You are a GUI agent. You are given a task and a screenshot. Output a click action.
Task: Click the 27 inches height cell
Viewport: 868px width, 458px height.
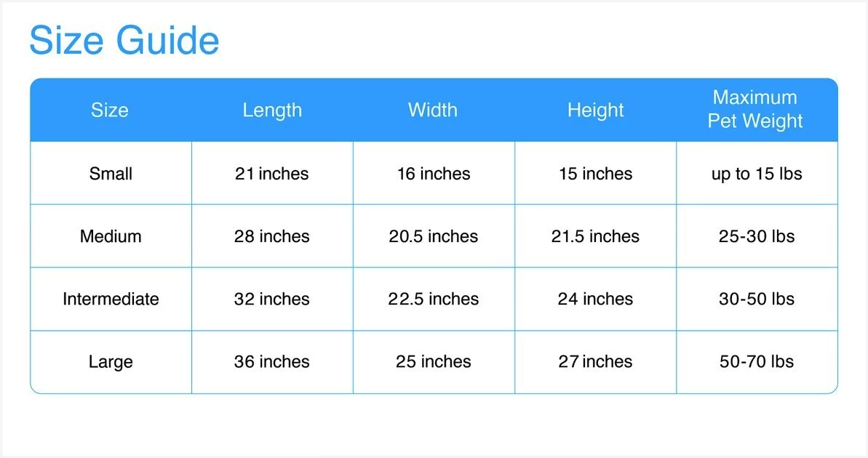pos(595,361)
